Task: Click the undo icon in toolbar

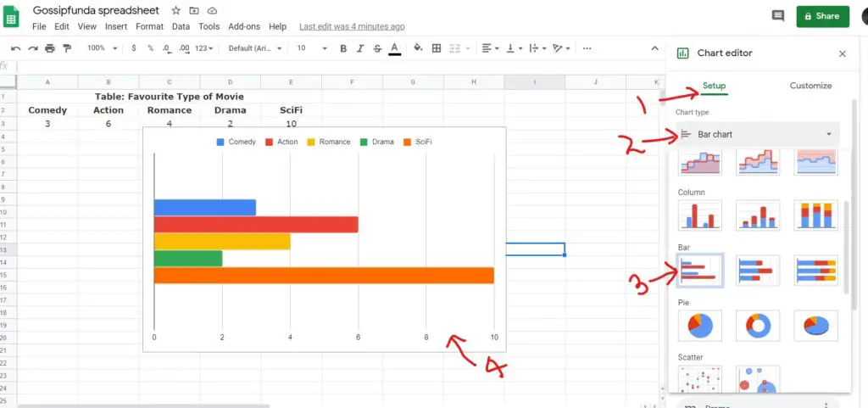Action: (16, 48)
